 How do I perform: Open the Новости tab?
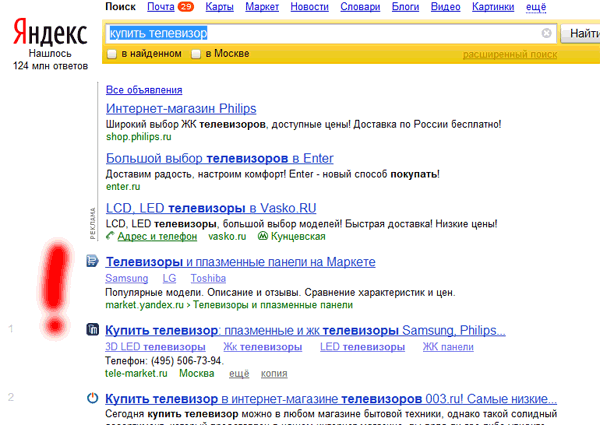click(x=309, y=7)
